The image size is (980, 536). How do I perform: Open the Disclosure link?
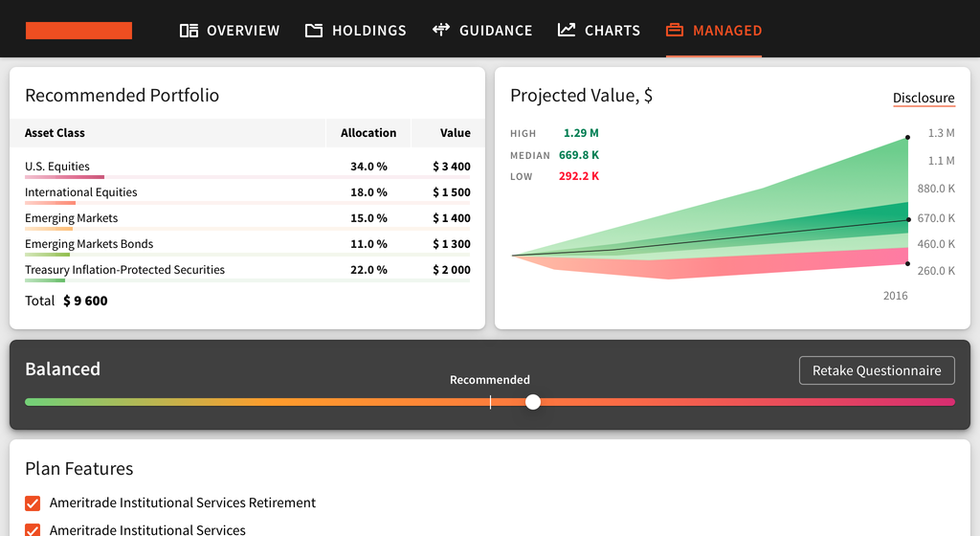coord(924,98)
